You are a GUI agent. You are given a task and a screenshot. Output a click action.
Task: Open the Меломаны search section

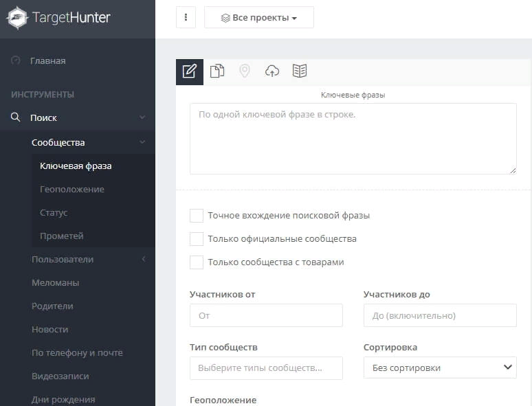tap(55, 282)
